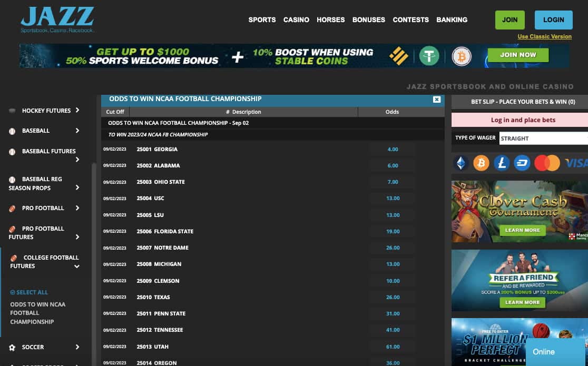
Task: Select Georgia odds 4.00
Action: pos(393,149)
